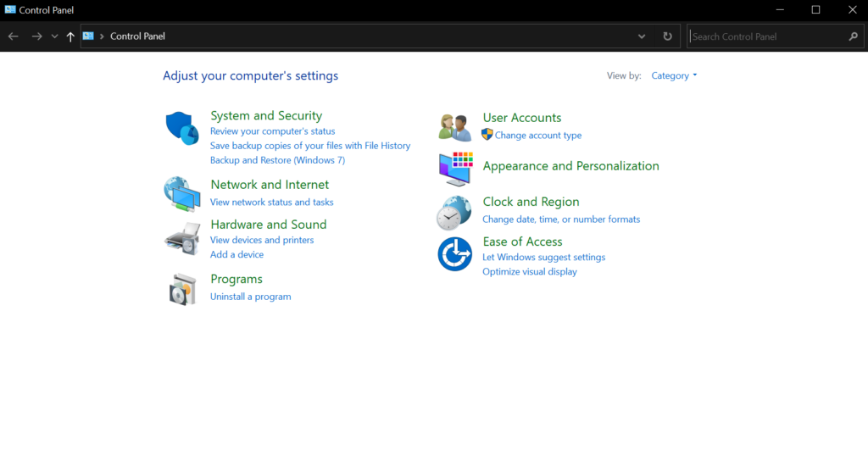Expand the address bar root chevron
868x461 pixels.
(x=102, y=36)
